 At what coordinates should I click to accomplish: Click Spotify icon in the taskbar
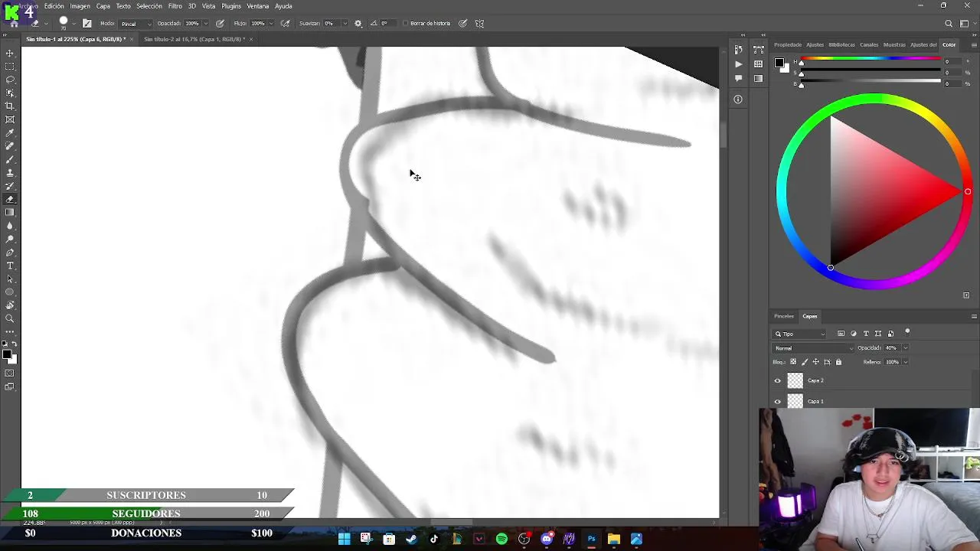pyautogui.click(x=501, y=540)
